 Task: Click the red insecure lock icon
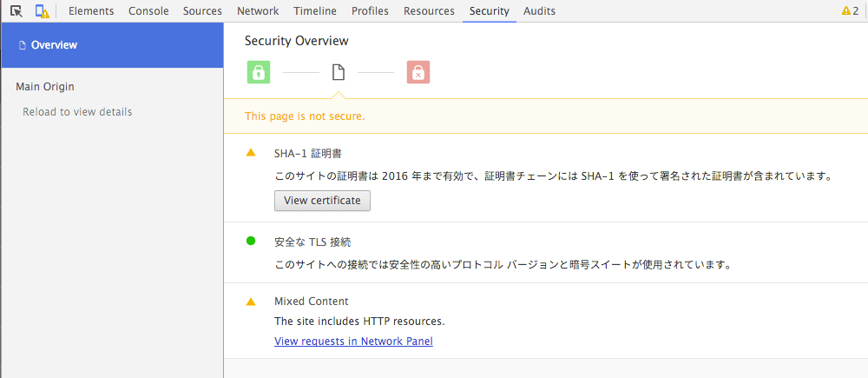[x=418, y=73]
